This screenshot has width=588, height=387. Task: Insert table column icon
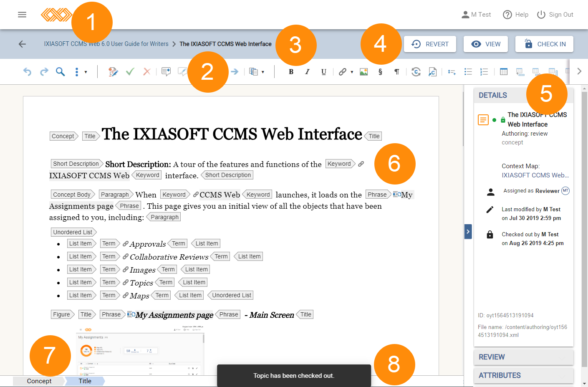553,72
